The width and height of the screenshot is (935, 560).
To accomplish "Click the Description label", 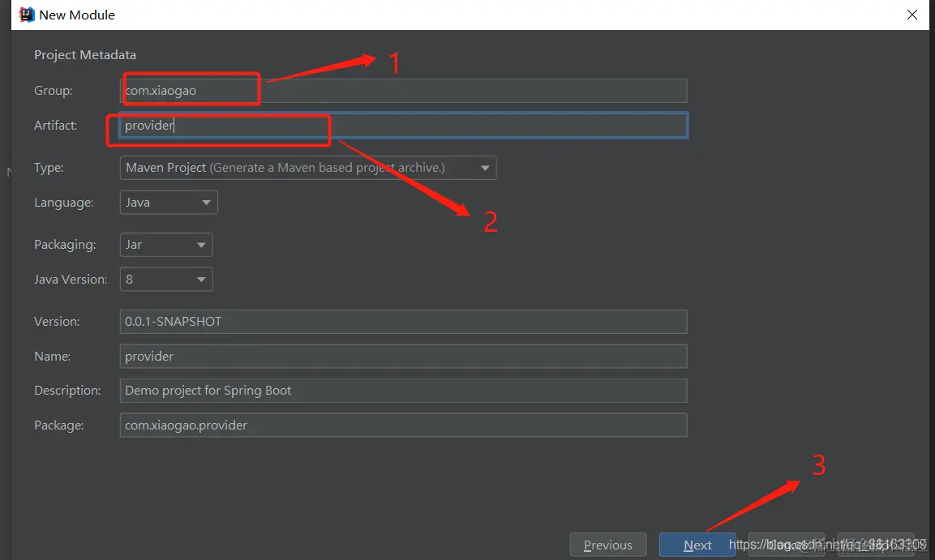I will pyautogui.click(x=67, y=390).
